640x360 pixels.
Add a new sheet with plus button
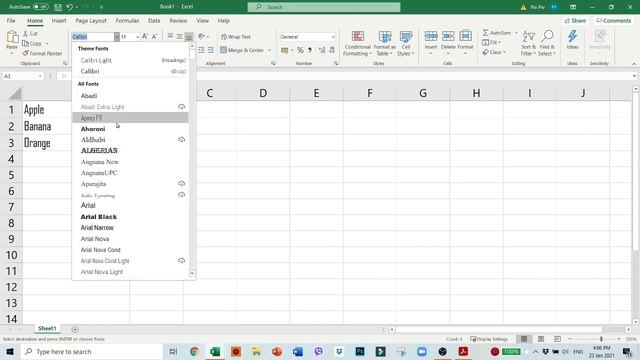pos(75,329)
